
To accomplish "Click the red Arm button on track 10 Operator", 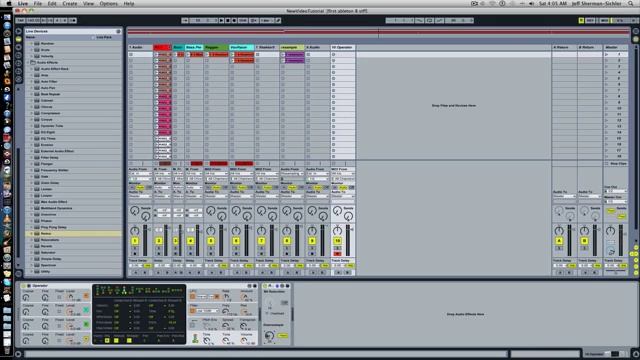I will [337, 253].
